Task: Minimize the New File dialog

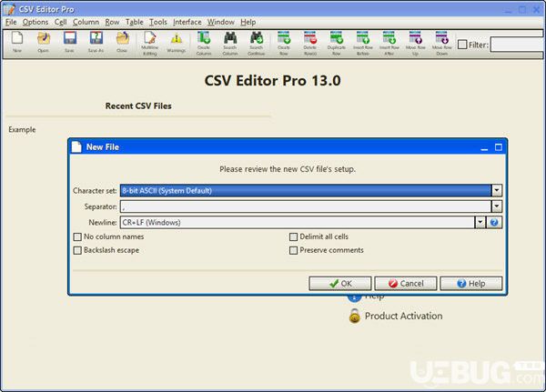Action: pos(484,148)
